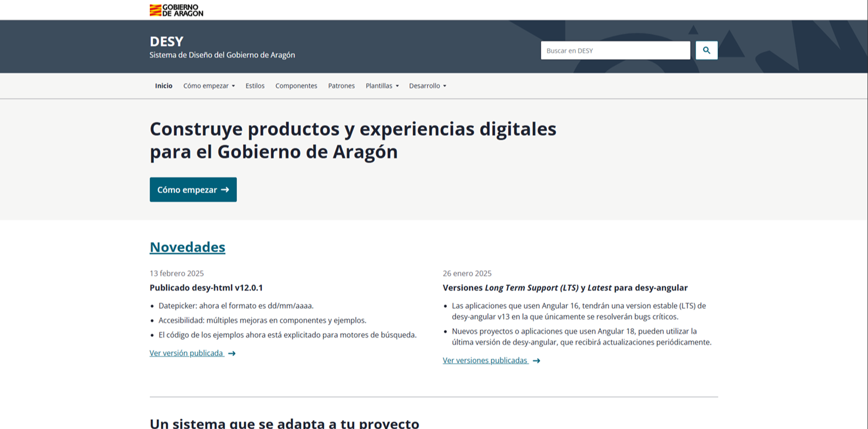The image size is (868, 429).
Task: Open the Novedades heading link
Action: pyautogui.click(x=187, y=247)
